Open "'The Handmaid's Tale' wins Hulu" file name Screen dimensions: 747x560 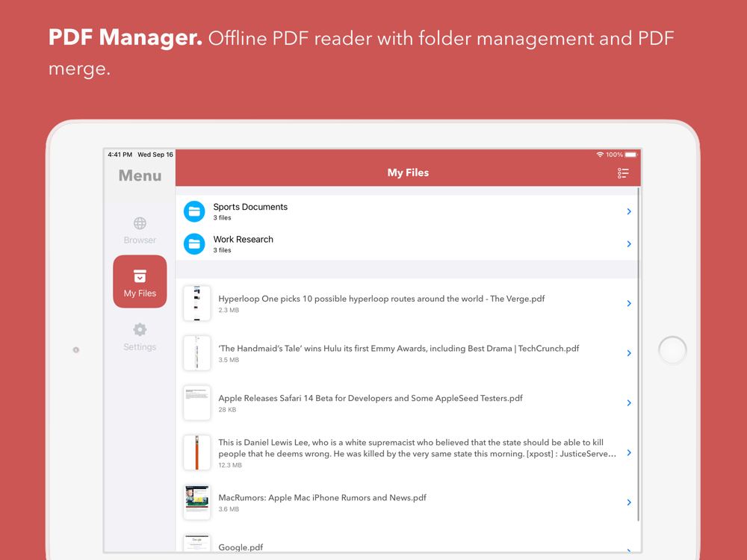click(x=399, y=348)
